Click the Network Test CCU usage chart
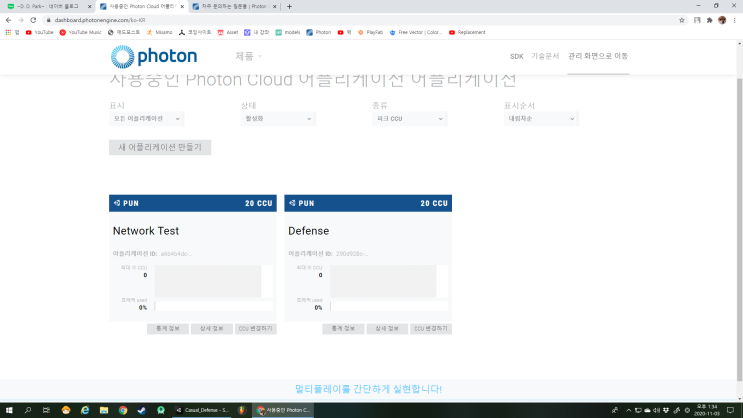 [x=213, y=282]
